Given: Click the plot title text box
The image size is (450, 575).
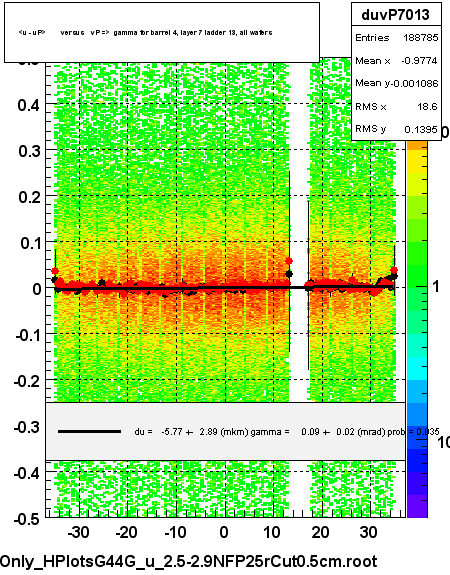Looking at the screenshot, I should pyautogui.click(x=162, y=32).
